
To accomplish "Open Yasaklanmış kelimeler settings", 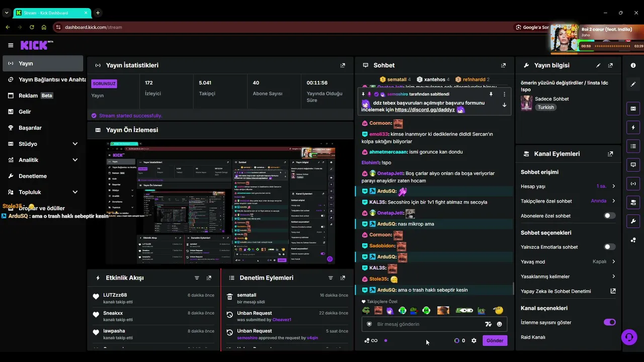I will (568, 277).
